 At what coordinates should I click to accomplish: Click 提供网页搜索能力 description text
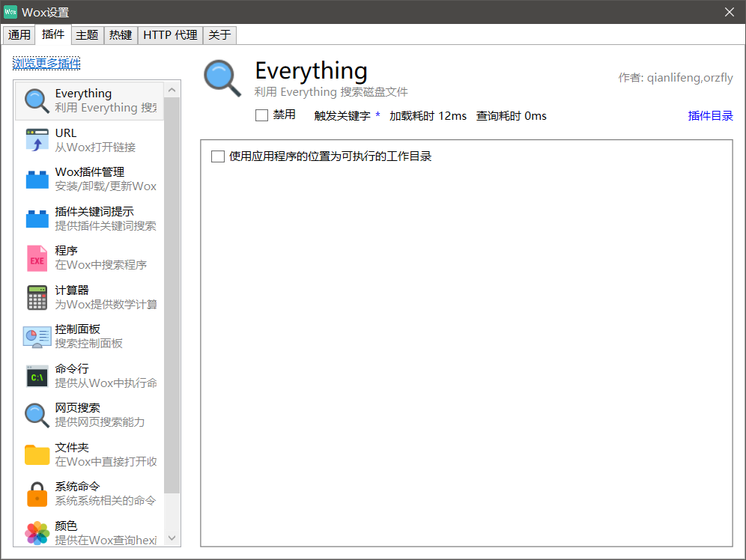(x=100, y=422)
